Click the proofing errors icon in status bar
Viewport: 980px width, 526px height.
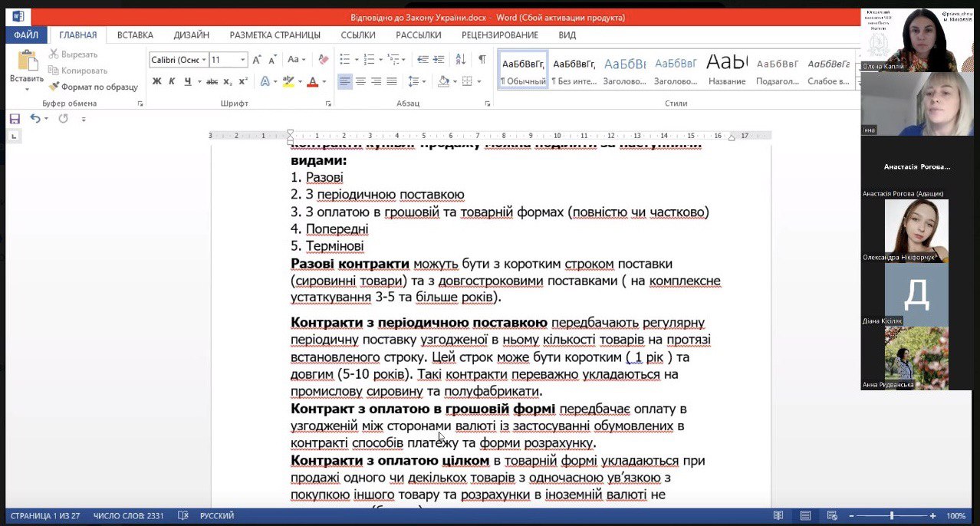[x=183, y=516]
